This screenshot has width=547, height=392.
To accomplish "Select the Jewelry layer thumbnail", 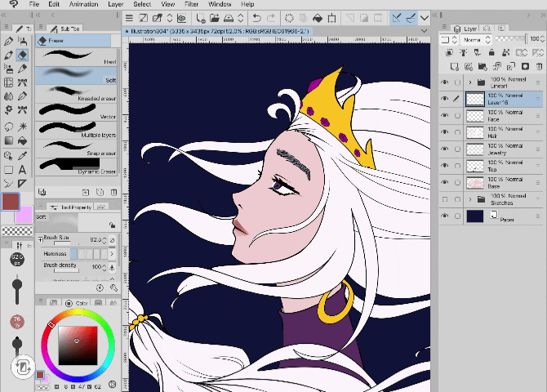I will [474, 149].
